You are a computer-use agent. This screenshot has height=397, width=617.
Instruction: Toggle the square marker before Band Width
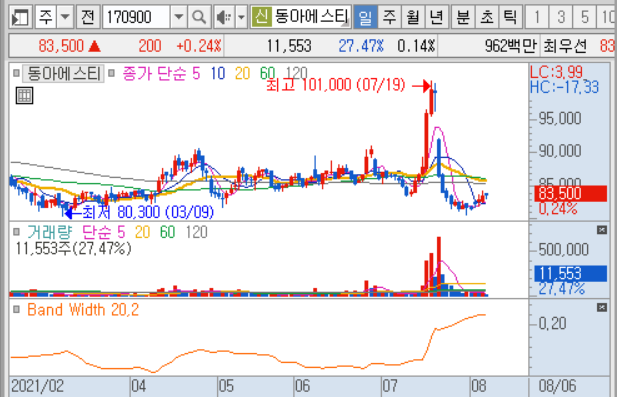click(x=16, y=309)
